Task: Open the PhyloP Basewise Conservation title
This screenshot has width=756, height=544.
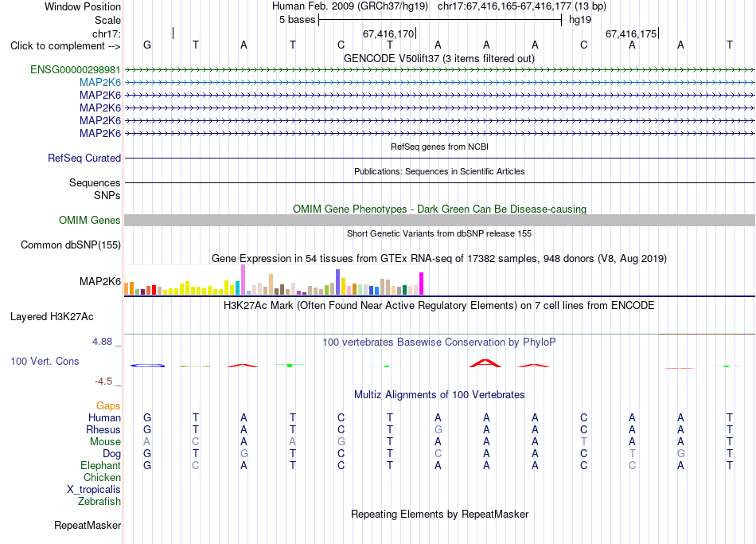Action: point(439,342)
